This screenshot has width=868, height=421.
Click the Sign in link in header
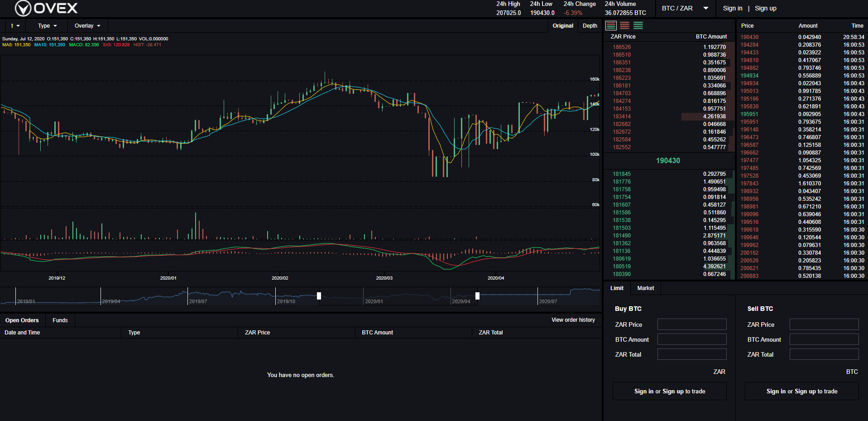(x=732, y=8)
